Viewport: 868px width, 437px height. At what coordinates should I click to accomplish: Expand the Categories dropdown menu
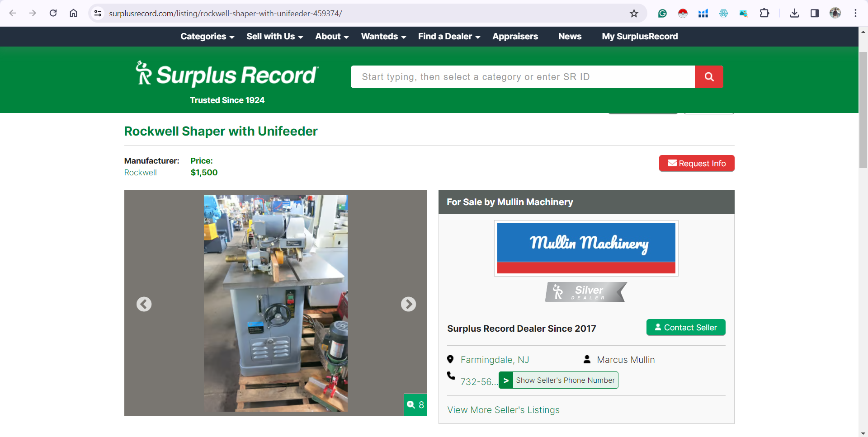pos(207,37)
